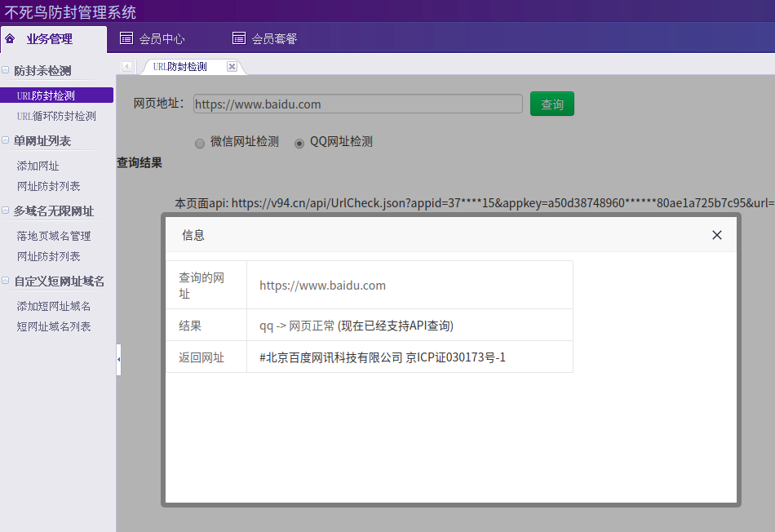The width and height of the screenshot is (775, 532).
Task: Click the 北京百度网讯科技有限公司 cell
Action: click(410, 357)
